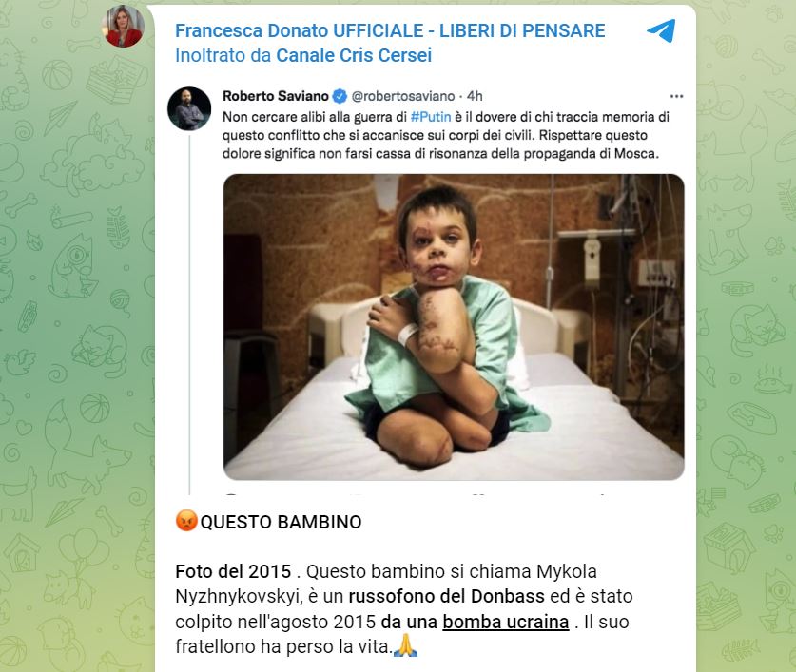The image size is (796, 672).
Task: Click the bold 'russofono del Donbass' text
Action: coord(446,596)
